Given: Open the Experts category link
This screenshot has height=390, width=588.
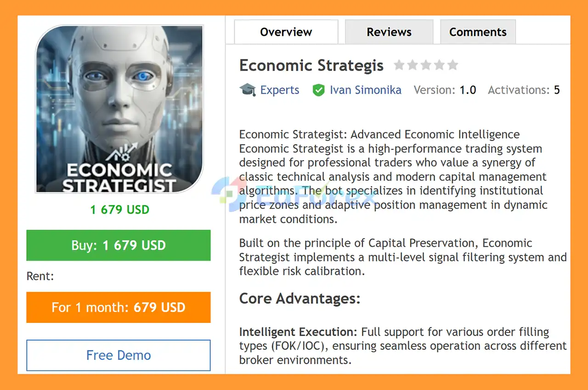Looking at the screenshot, I should pyautogui.click(x=279, y=90).
